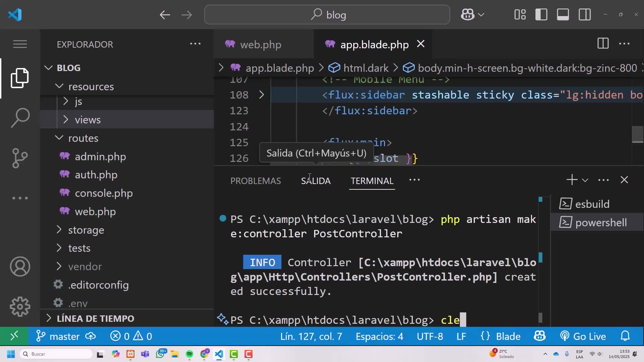This screenshot has height=362, width=644.
Task: Click the blog command center search box
Action: pos(327,15)
